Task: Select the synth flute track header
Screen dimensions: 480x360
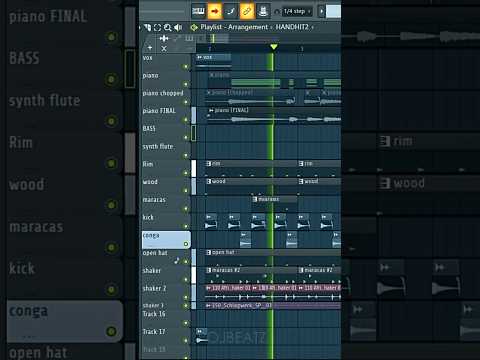Action: click(x=166, y=151)
